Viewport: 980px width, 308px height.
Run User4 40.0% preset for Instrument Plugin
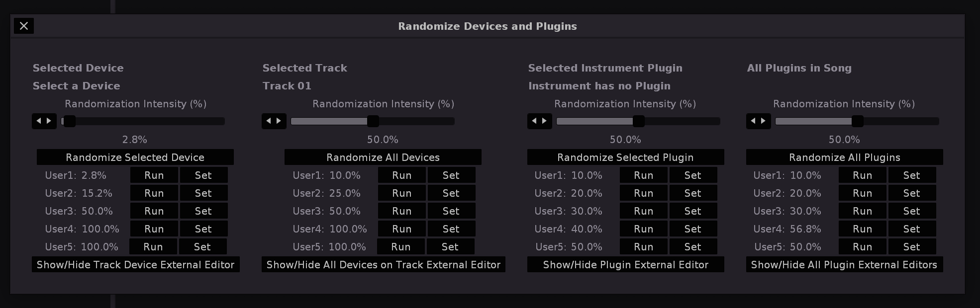click(643, 229)
